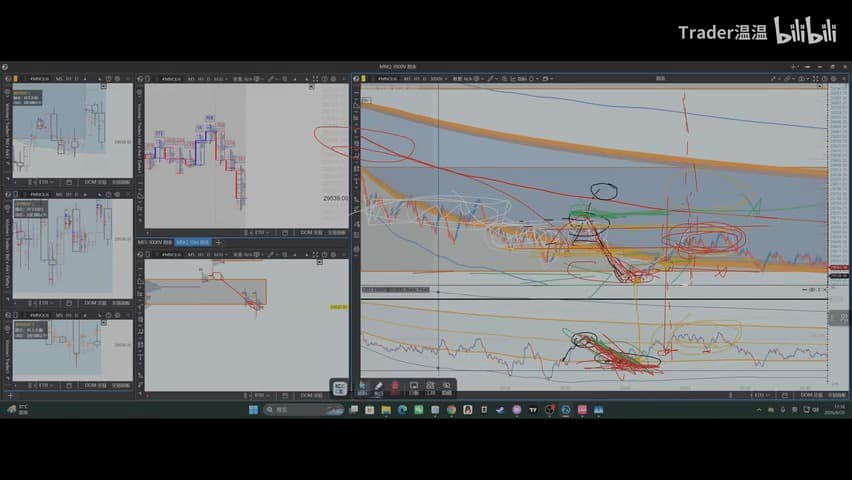This screenshot has width=852, height=480.
Task: Expand the collapsed side panel at right edge
Action: point(840,317)
